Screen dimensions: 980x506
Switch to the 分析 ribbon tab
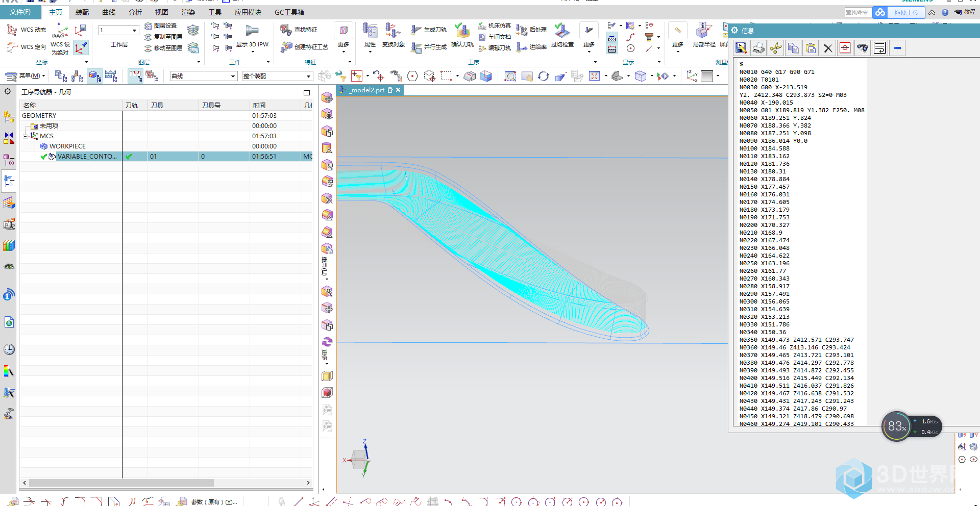(135, 12)
